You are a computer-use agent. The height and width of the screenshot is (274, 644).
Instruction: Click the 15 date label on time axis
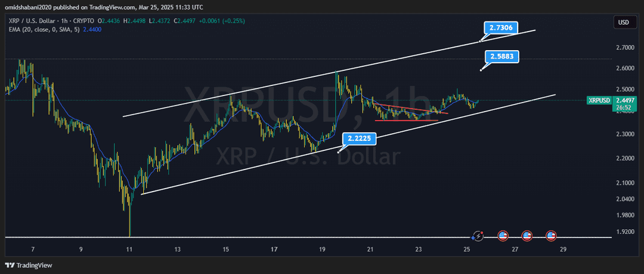tap(226, 250)
